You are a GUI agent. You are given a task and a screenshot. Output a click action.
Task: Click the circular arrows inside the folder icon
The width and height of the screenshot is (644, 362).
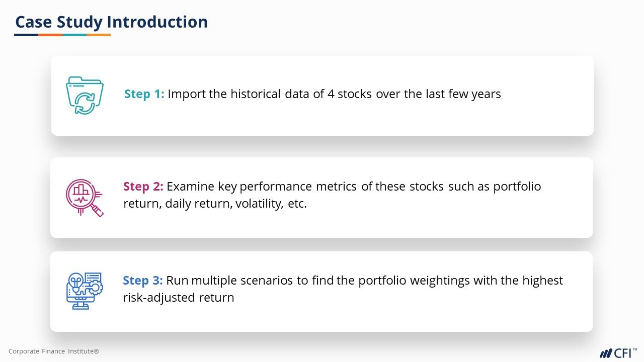(85, 103)
